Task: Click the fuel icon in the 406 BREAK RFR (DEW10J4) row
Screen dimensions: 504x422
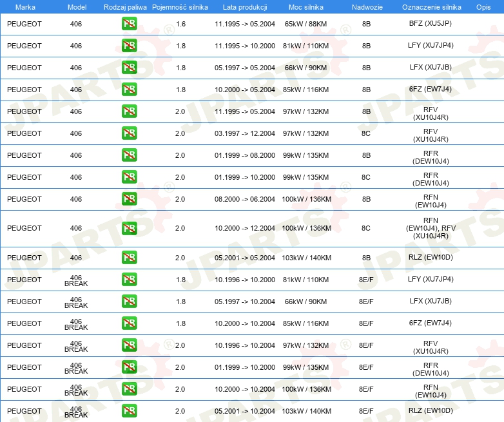Action: [x=129, y=367]
